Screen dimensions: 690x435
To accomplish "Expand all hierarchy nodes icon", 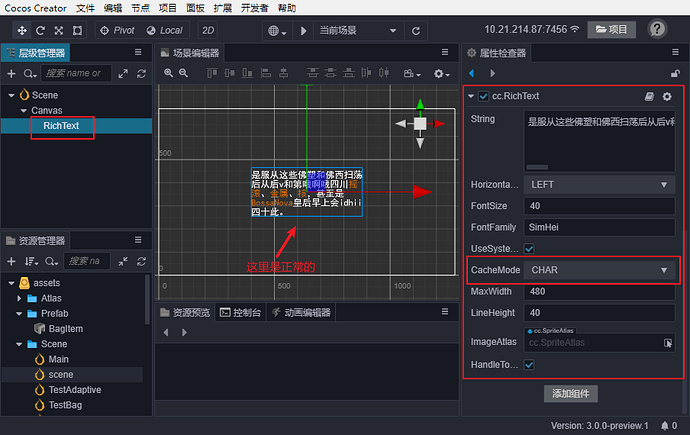I will [x=123, y=73].
